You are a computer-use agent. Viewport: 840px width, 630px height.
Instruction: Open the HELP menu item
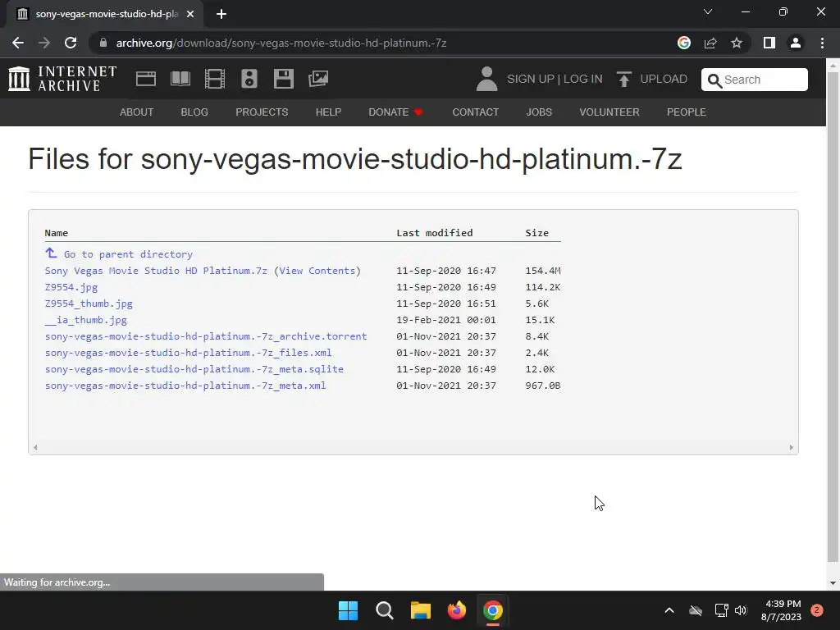tap(328, 112)
